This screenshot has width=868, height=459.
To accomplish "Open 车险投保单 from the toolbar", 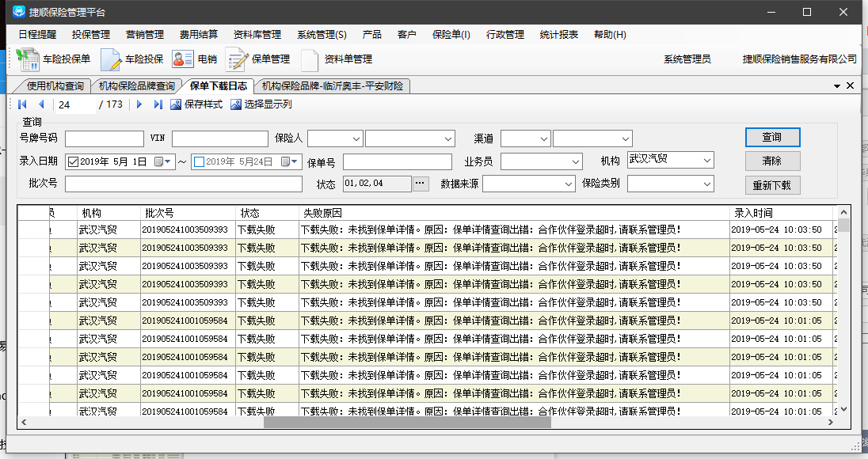I will point(54,59).
